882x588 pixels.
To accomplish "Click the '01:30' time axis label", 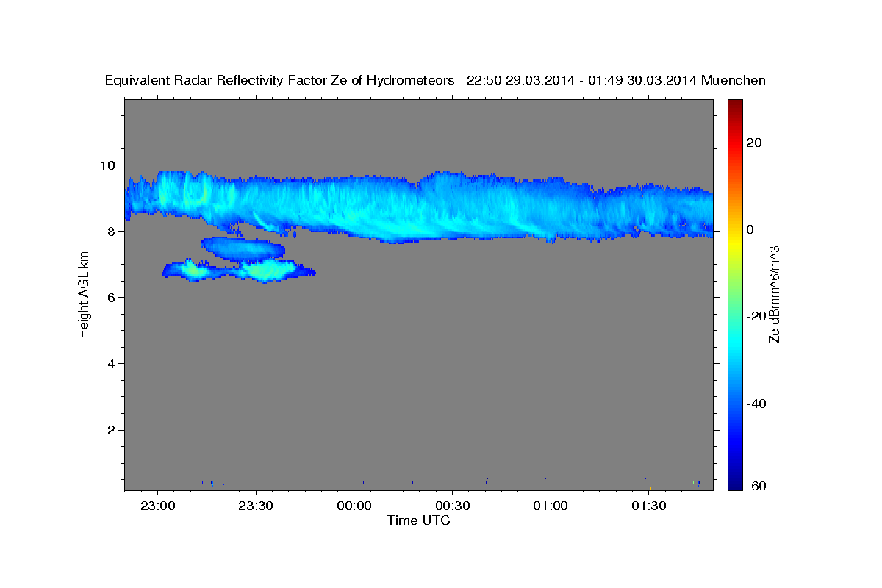I will pos(648,505).
